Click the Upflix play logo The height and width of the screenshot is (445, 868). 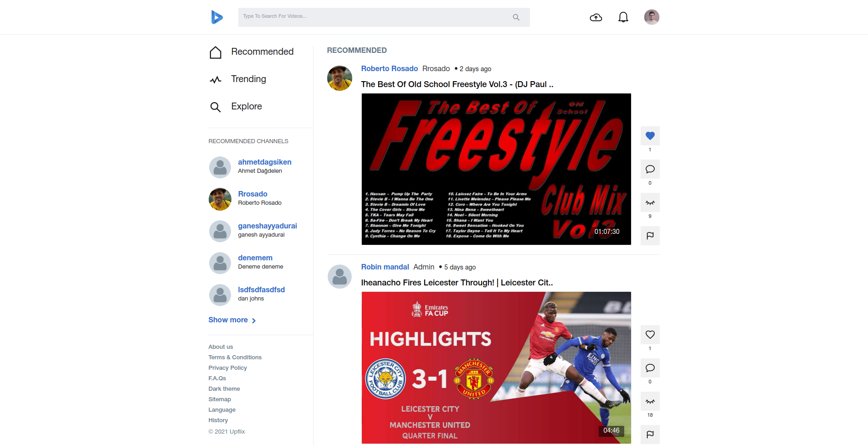(217, 17)
